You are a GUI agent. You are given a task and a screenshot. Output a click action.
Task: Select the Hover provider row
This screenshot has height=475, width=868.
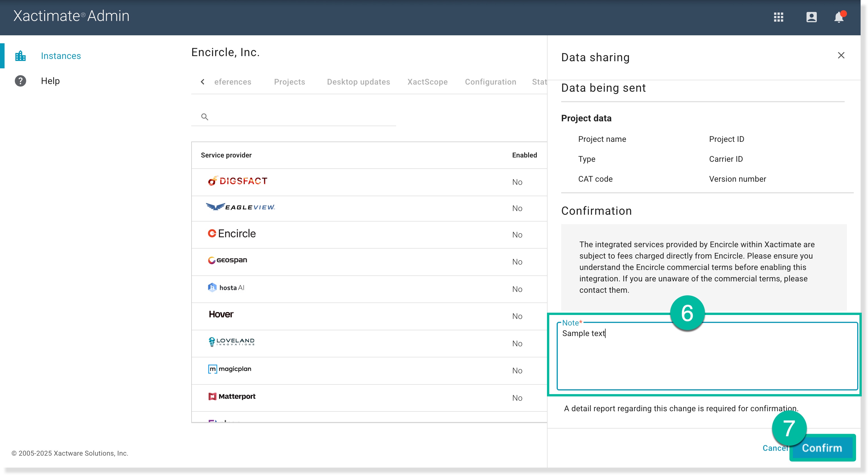click(x=221, y=315)
